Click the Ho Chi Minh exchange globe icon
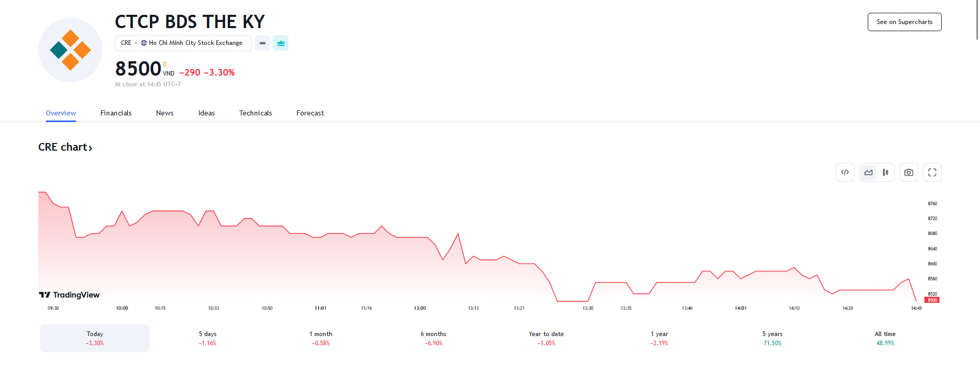Image resolution: width=980 pixels, height=382 pixels. pos(144,43)
